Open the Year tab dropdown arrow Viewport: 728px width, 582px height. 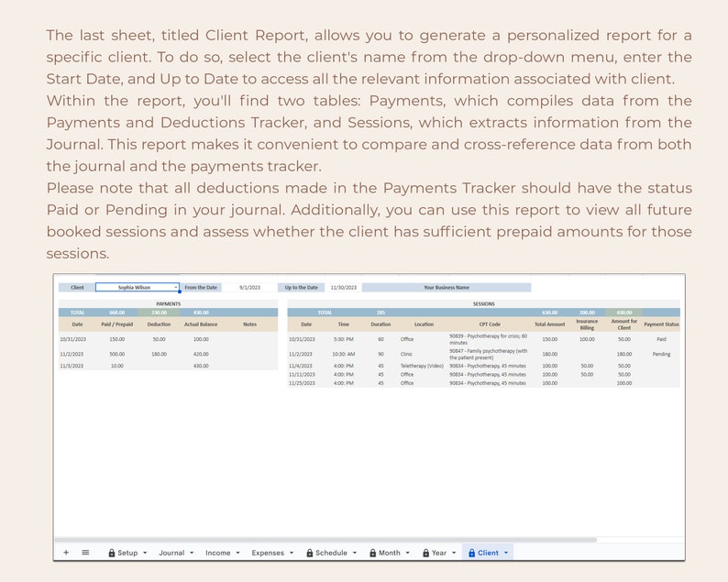click(x=454, y=553)
